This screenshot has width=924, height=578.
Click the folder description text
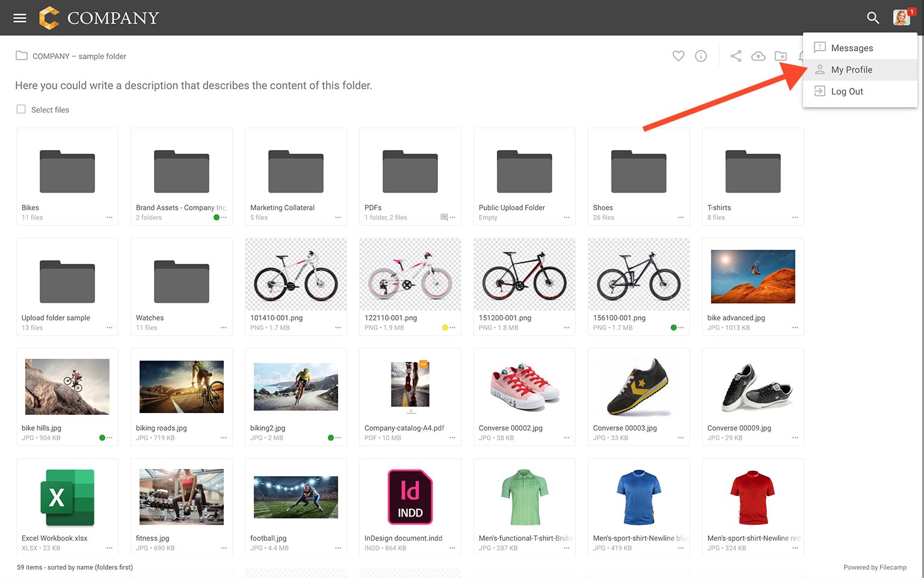click(x=194, y=85)
